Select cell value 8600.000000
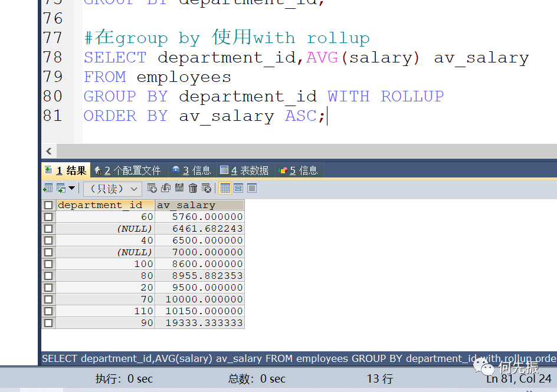Image resolution: width=557 pixels, height=392 pixels. (x=199, y=264)
